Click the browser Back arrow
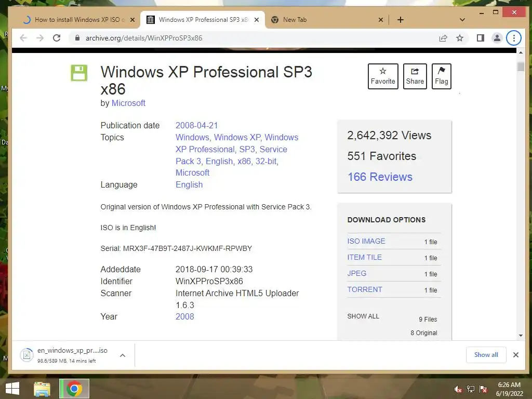The image size is (532, 399). pos(23,38)
